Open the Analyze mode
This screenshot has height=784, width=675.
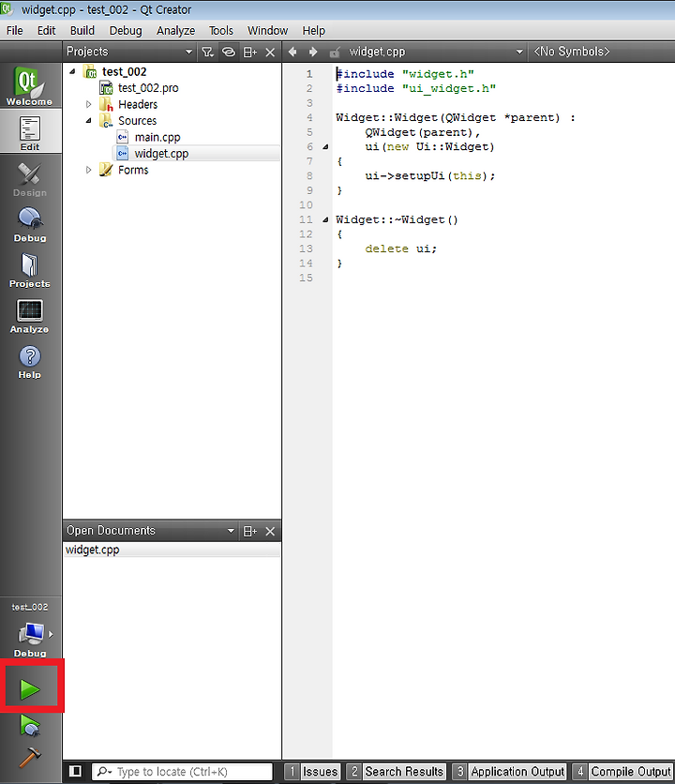pyautogui.click(x=29, y=315)
